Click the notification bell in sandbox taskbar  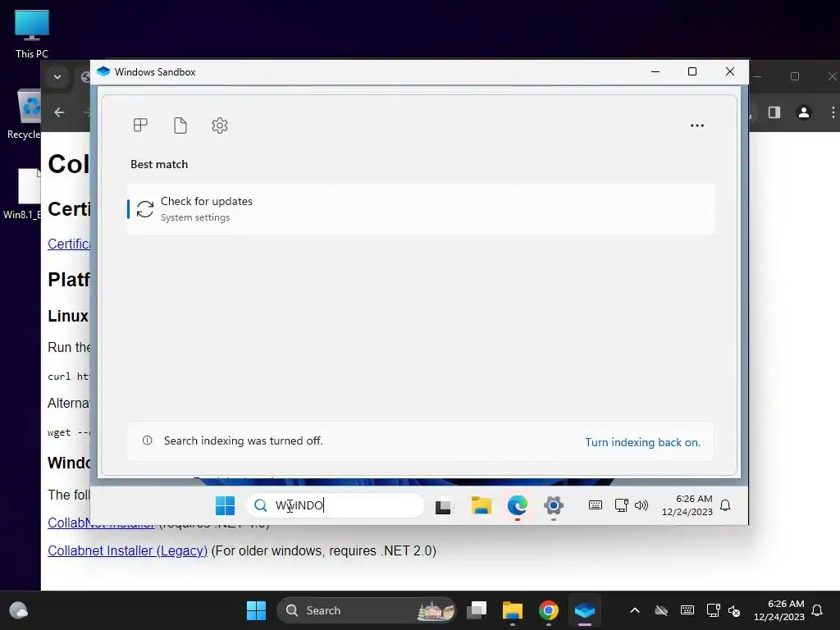(725, 505)
